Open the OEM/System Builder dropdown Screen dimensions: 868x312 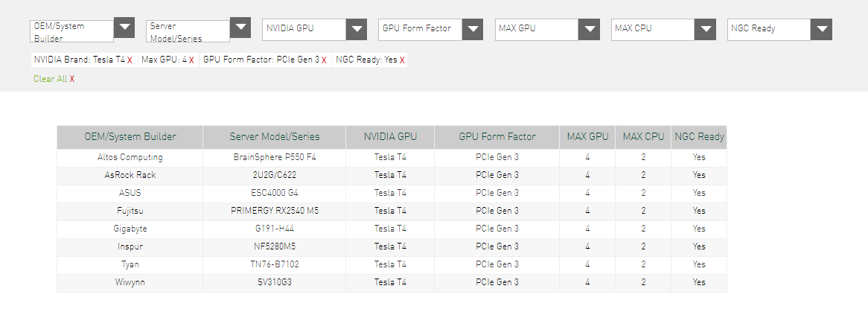point(82,30)
